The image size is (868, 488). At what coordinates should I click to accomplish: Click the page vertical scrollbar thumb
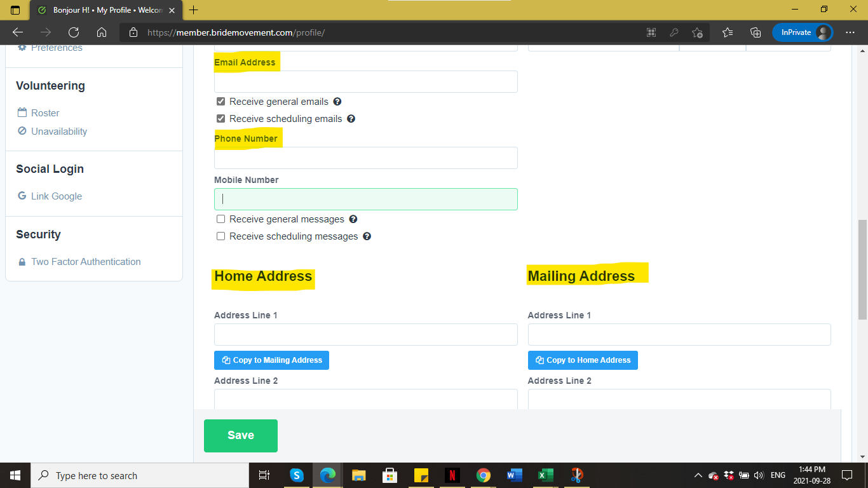tap(862, 269)
